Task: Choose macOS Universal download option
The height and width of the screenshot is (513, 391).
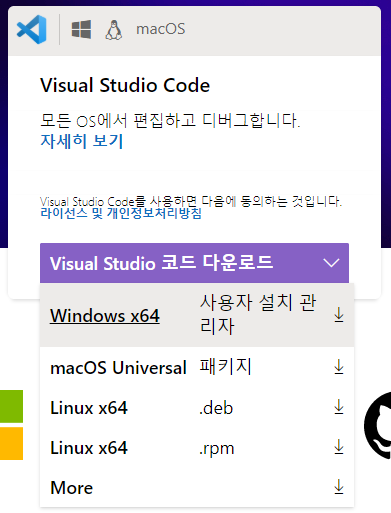Action: 197,367
